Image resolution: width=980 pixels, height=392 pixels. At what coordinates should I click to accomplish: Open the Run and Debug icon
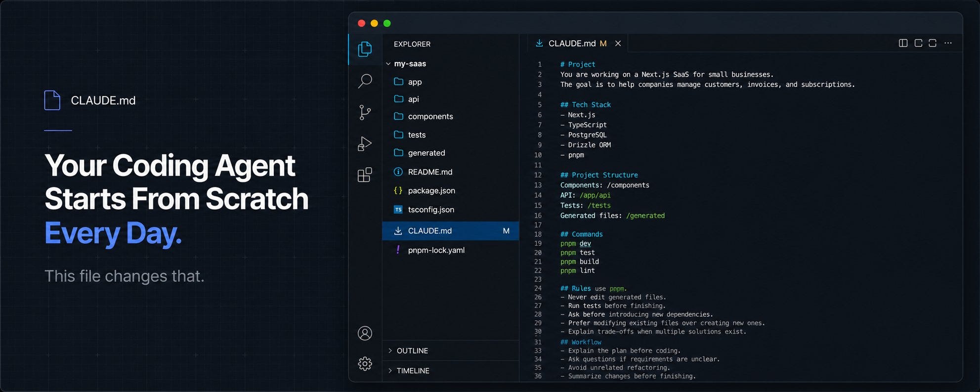tap(365, 144)
